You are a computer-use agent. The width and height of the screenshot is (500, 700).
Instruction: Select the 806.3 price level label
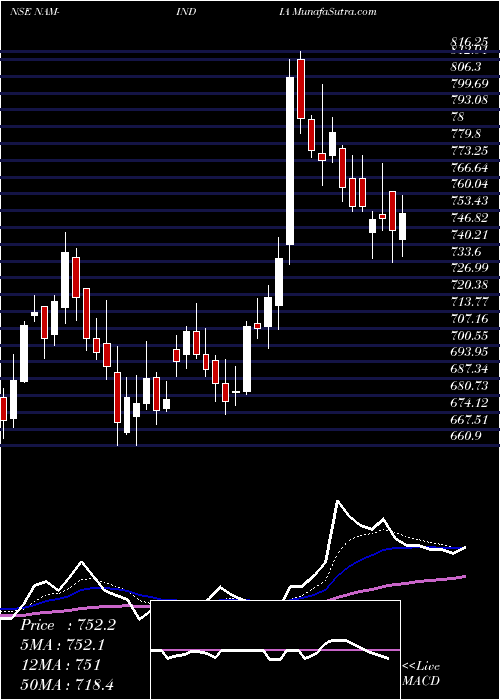pos(467,67)
